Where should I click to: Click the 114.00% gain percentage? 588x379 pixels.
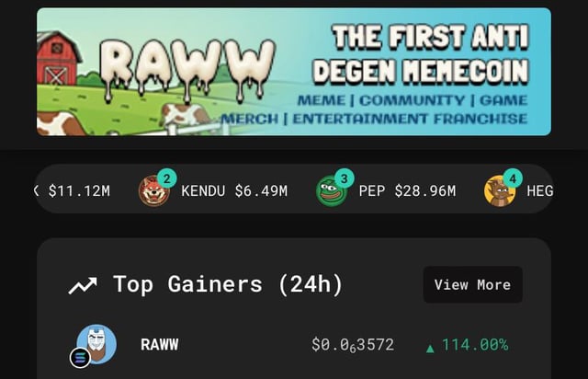[x=475, y=344]
